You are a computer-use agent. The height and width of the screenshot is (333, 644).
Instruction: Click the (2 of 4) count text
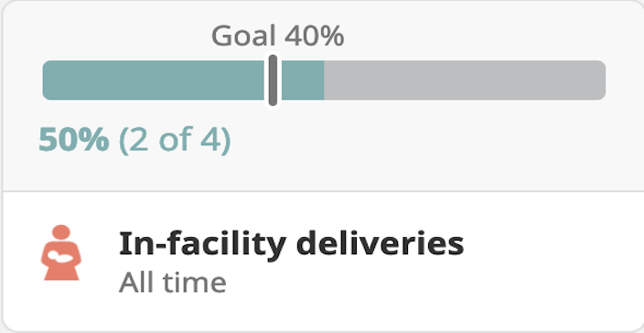coord(175,141)
